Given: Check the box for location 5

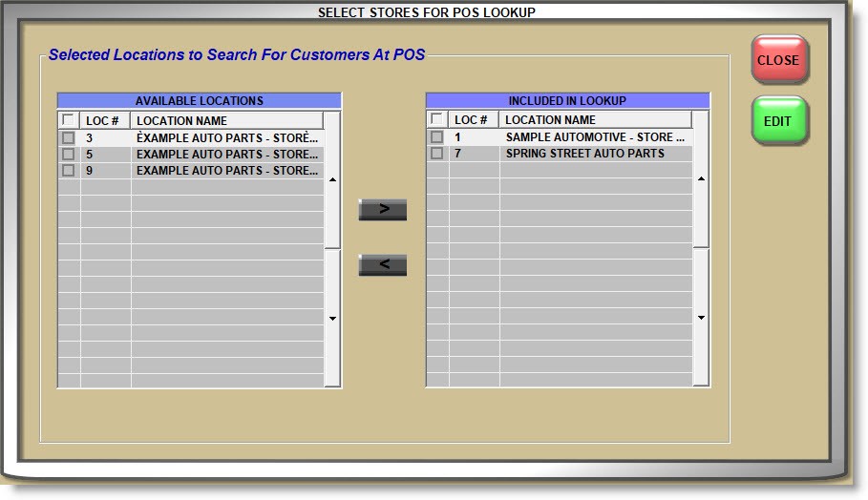Looking at the screenshot, I should click(x=68, y=155).
